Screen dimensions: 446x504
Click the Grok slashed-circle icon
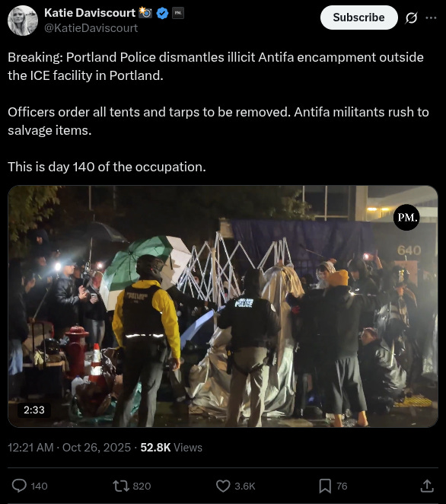pyautogui.click(x=411, y=18)
